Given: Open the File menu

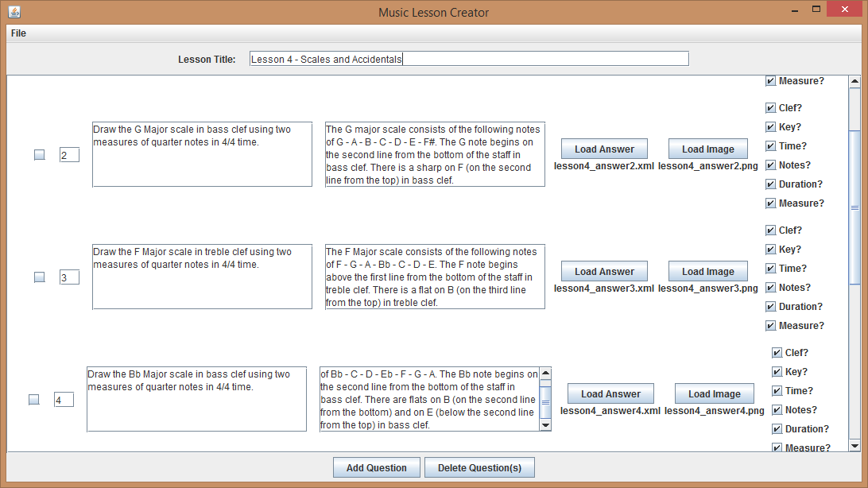Looking at the screenshot, I should tap(18, 33).
